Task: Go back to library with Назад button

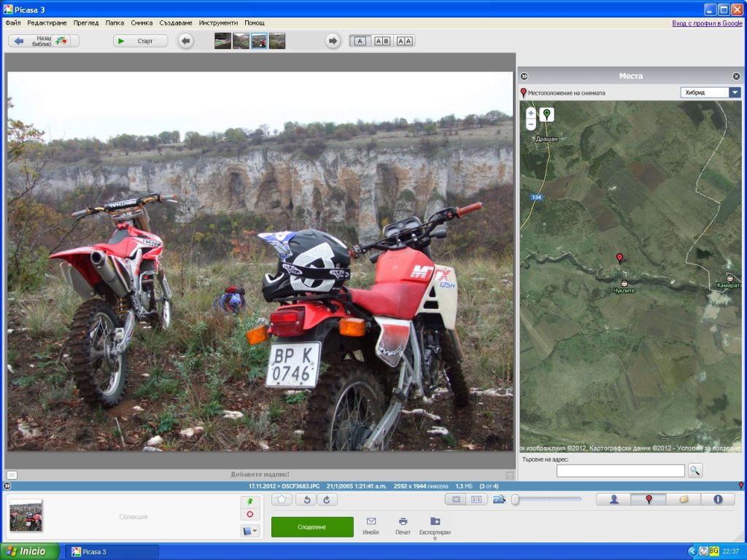Action: click(x=43, y=41)
